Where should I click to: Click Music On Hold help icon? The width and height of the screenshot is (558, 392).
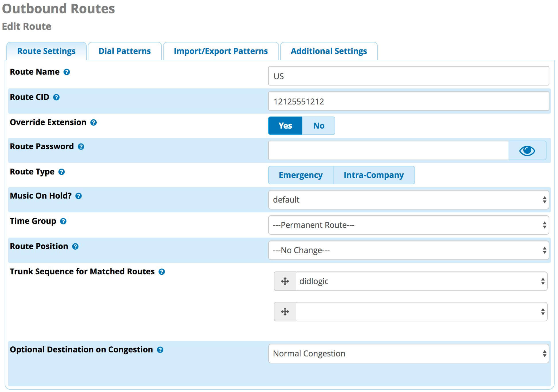[x=78, y=196]
